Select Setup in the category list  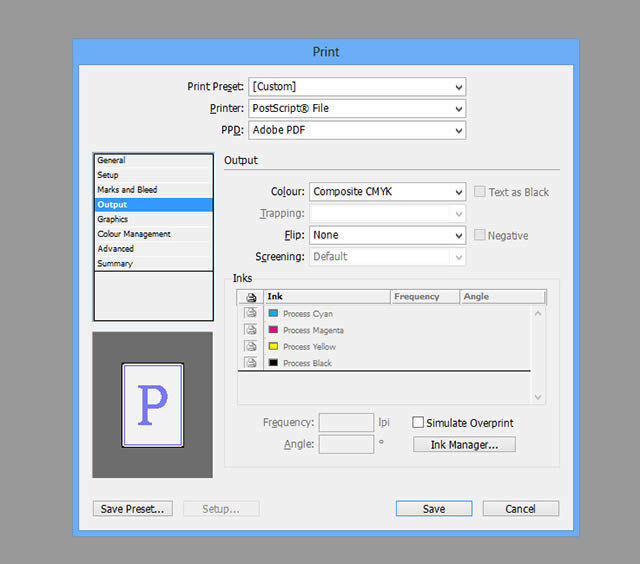click(x=153, y=175)
